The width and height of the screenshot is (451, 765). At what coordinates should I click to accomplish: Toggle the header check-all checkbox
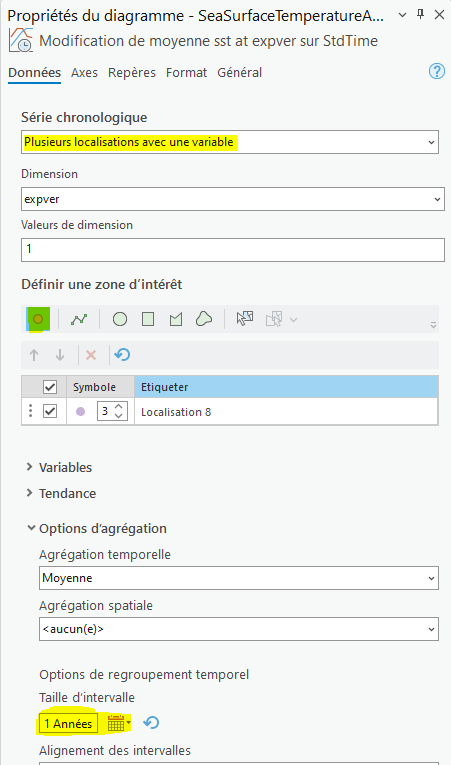point(50,387)
